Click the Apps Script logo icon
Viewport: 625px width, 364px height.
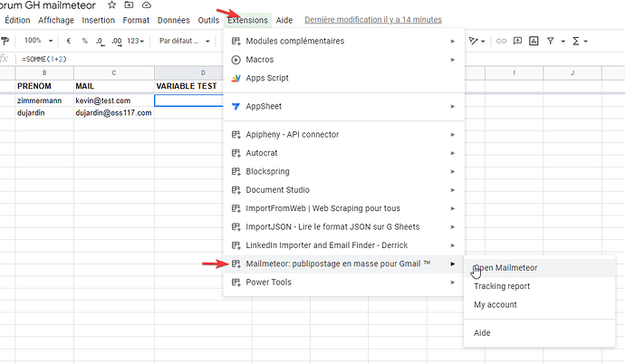point(236,78)
